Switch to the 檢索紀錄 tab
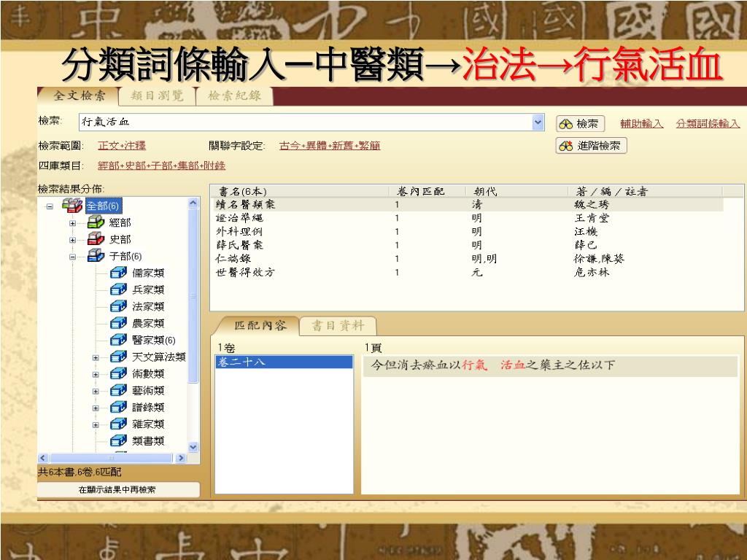Screen dimensions: 747x560 [234, 96]
